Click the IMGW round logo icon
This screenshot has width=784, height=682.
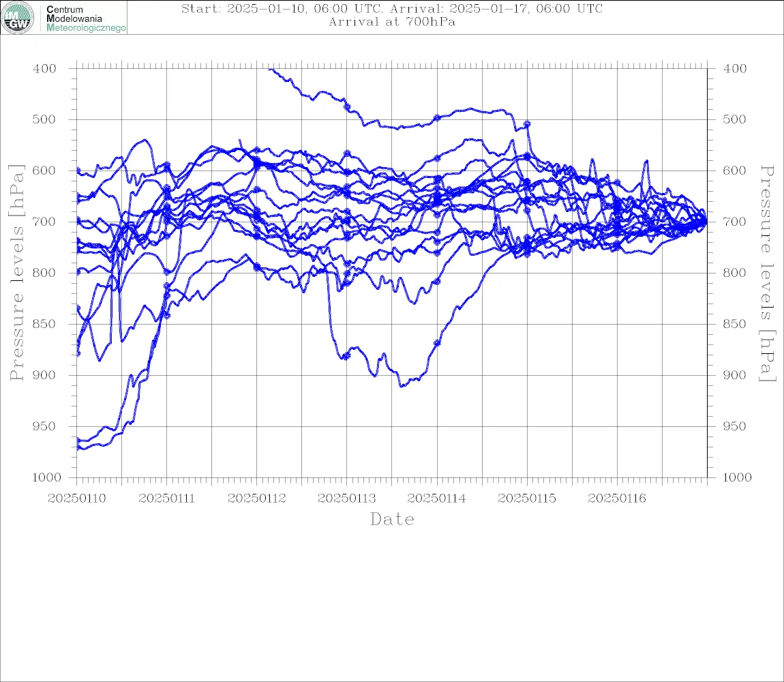[18, 18]
